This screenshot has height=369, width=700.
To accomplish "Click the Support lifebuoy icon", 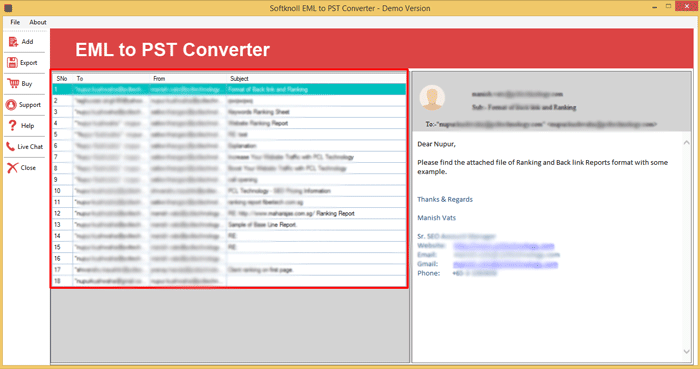I will tap(11, 104).
